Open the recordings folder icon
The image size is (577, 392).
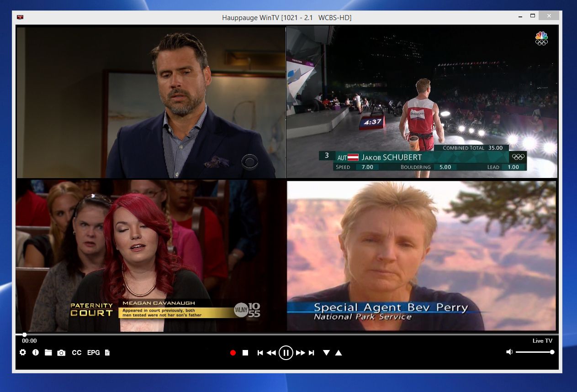tap(48, 353)
